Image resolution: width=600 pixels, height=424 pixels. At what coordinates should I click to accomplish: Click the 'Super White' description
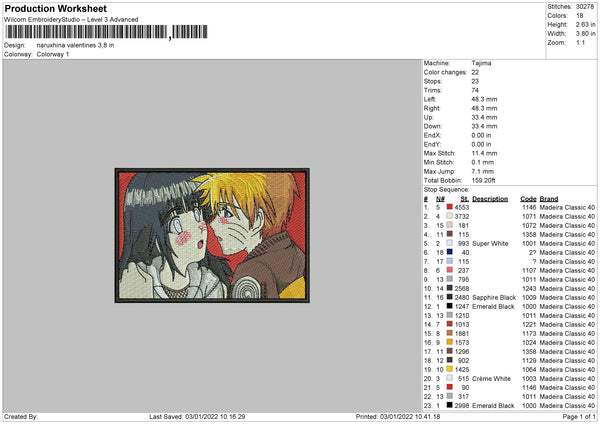pyautogui.click(x=490, y=243)
